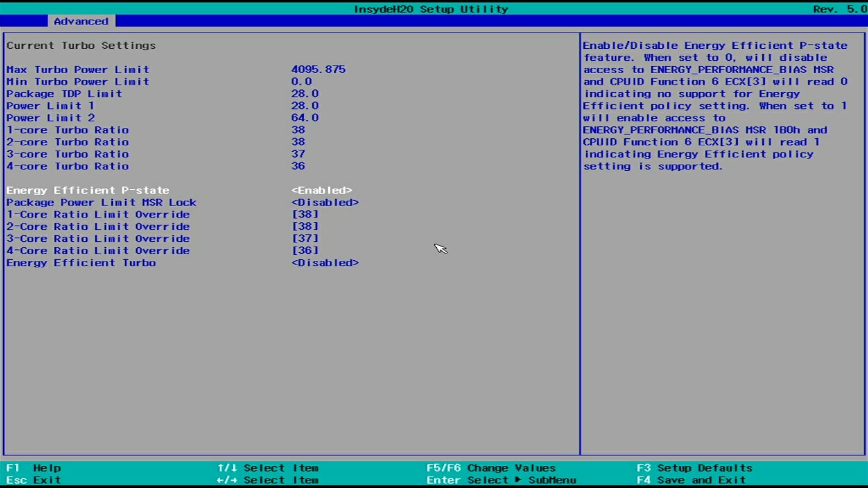The image size is (868, 488).
Task: Click the Min Turbo Power Limit label
Action: tap(78, 81)
